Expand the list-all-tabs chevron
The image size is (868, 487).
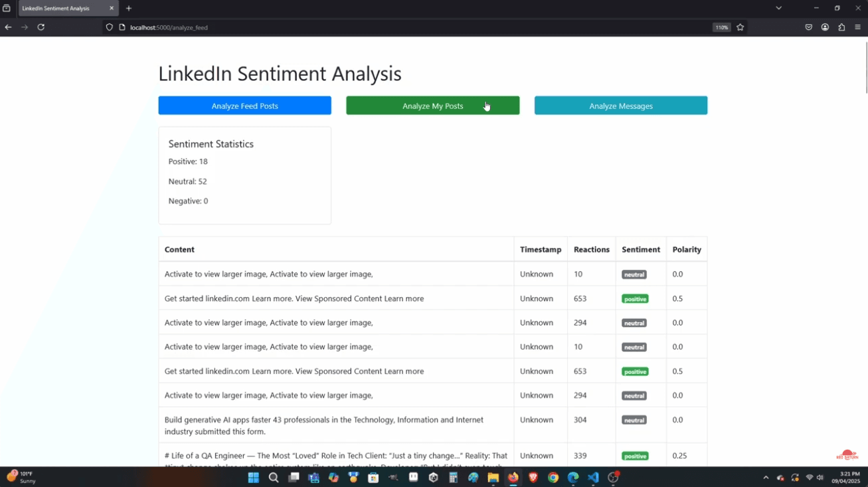tap(778, 8)
